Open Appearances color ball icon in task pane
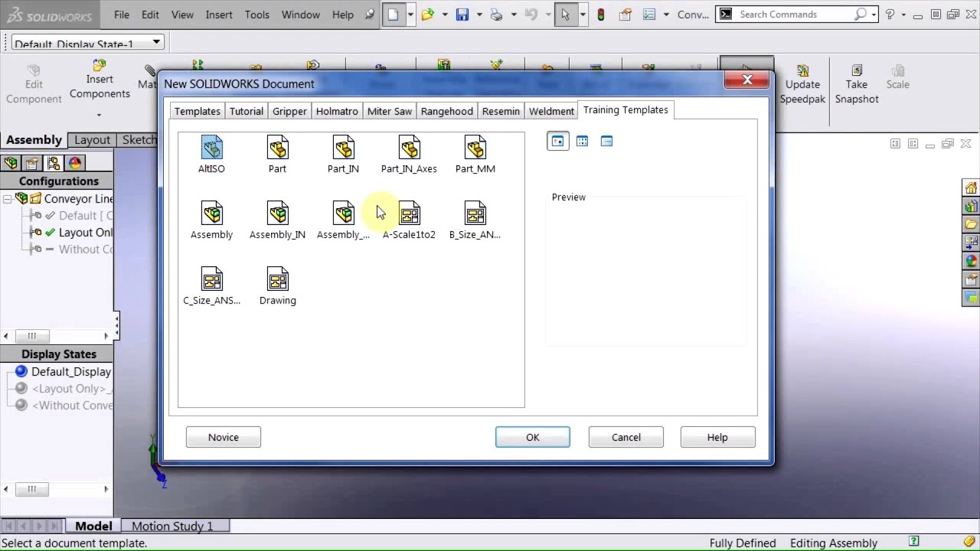Viewport: 980px width, 551px height. (971, 262)
